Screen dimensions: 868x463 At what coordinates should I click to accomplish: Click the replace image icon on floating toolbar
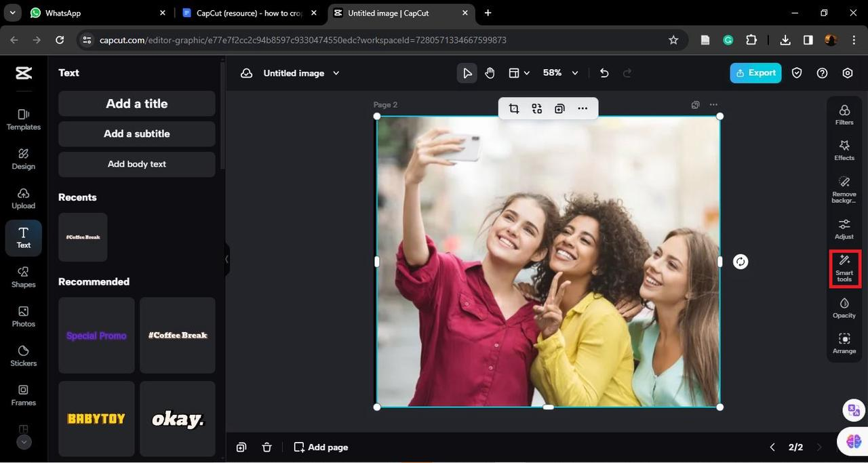click(537, 108)
